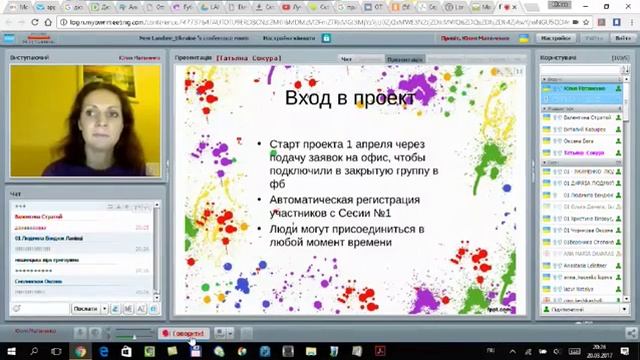The image size is (640, 360).
Task: Select user Юлия Матвиенко in list
Action: [582, 89]
